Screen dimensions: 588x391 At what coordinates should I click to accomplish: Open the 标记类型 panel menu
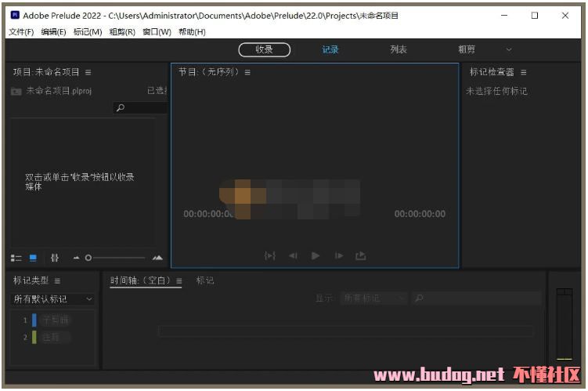click(57, 281)
